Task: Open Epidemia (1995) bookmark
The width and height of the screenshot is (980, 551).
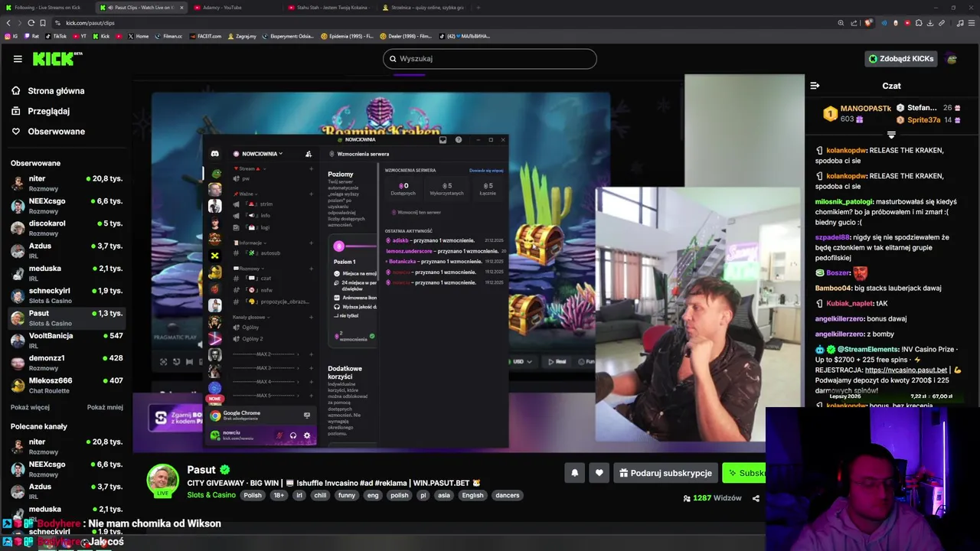Action: click(x=347, y=36)
